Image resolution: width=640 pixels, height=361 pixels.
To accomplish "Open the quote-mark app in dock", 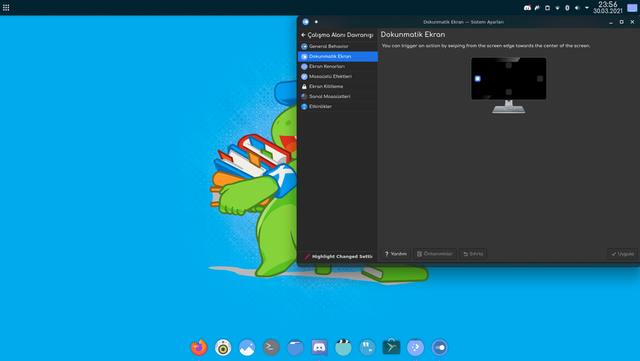I will (x=367, y=348).
